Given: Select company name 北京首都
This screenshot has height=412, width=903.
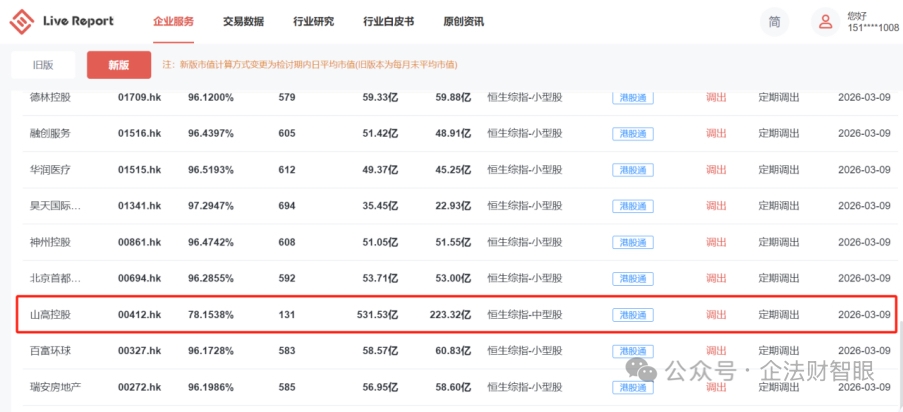Looking at the screenshot, I should 55,278.
